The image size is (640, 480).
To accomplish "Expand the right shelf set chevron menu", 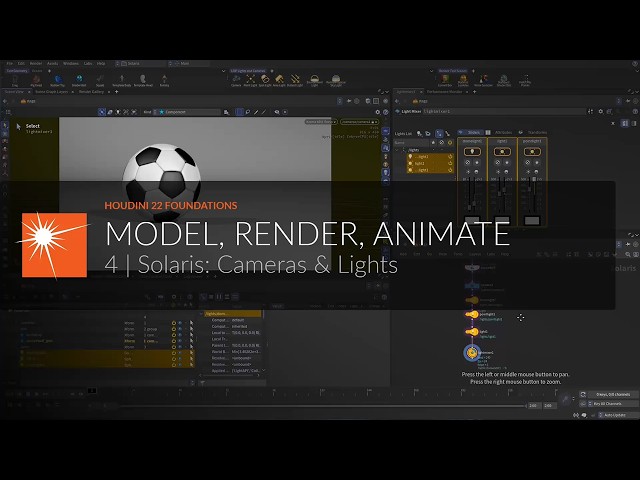I will (431, 71).
